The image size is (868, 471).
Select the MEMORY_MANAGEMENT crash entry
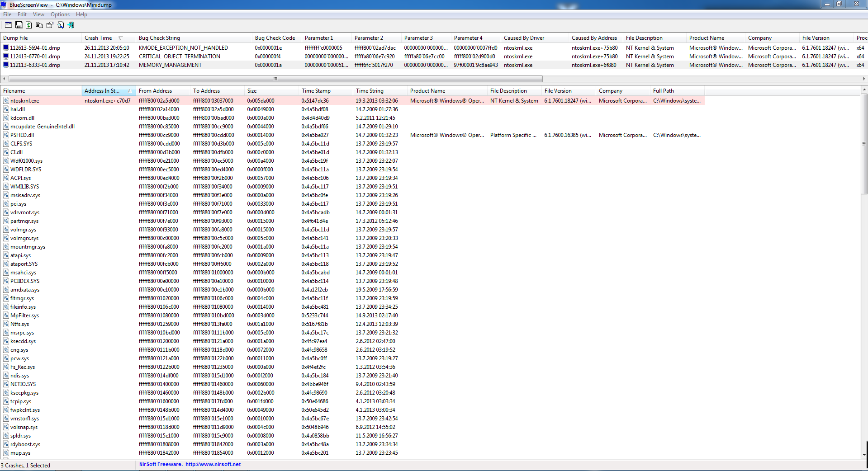point(170,65)
